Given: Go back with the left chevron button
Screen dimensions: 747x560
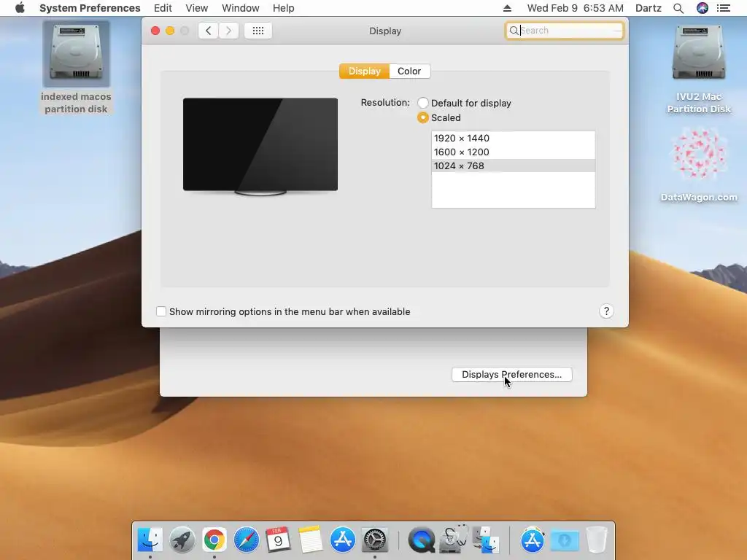Looking at the screenshot, I should coord(208,31).
